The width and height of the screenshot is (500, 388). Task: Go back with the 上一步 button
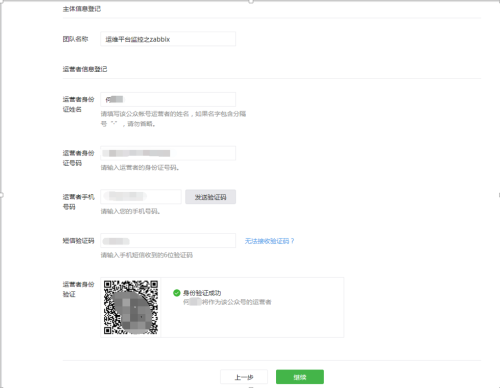point(244,377)
